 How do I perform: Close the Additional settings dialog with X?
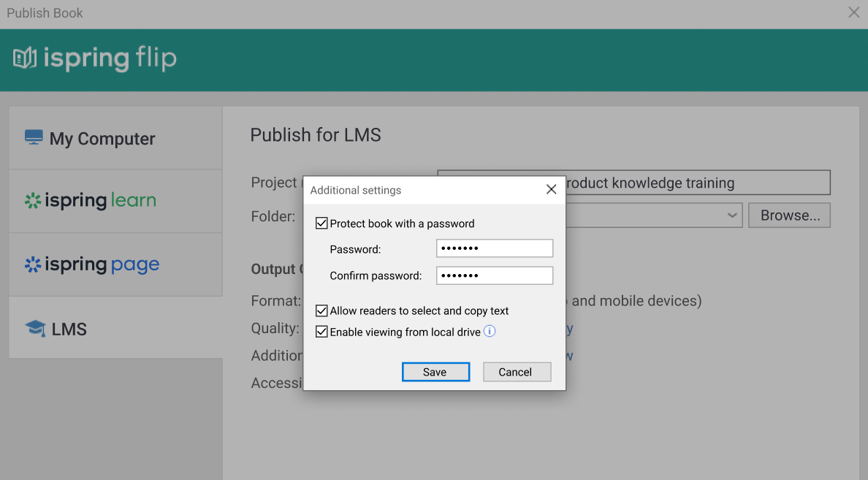551,188
